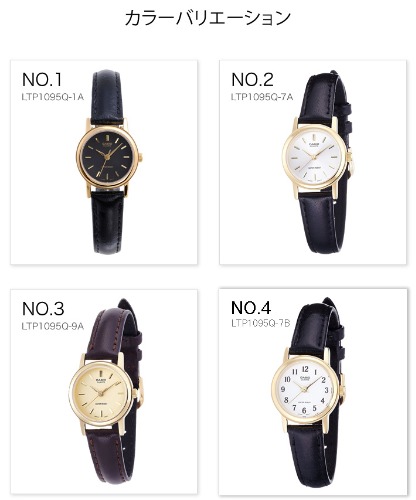
Task: Select the NO.1 black dial watch image
Action: 109,162
